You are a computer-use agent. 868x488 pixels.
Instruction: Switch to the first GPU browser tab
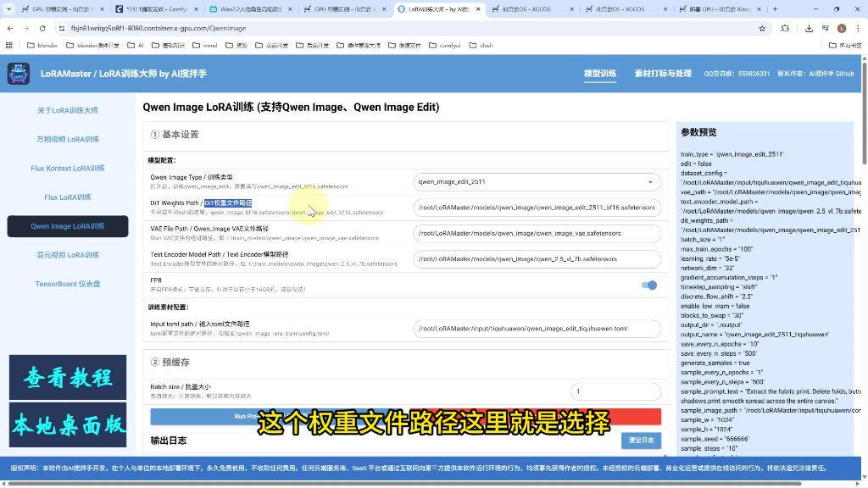[63, 9]
